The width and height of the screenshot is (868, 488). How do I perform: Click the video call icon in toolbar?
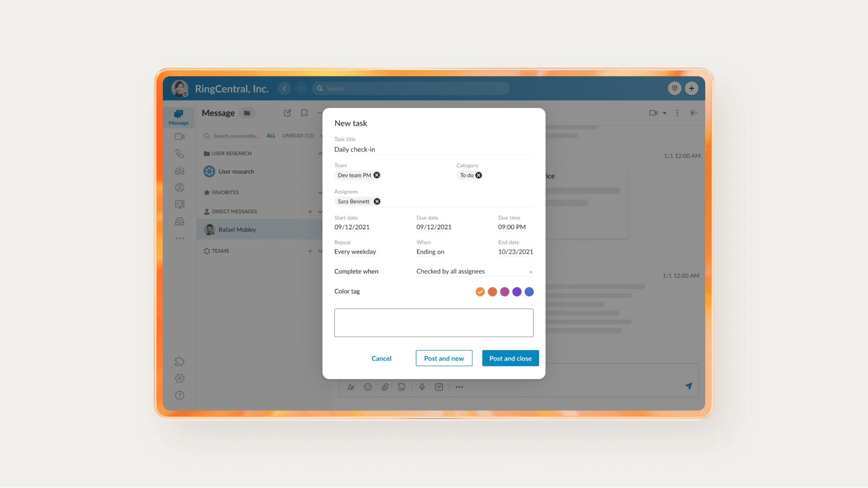[x=653, y=113]
